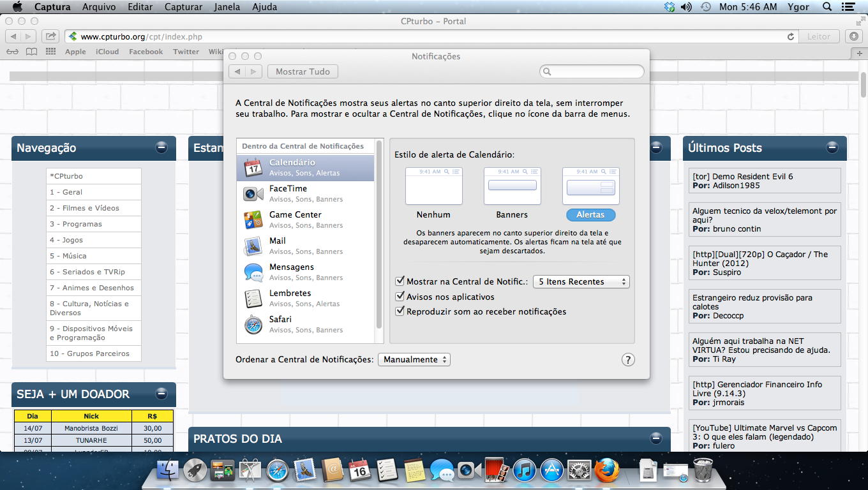Open the Janela menu
Viewport: 868px width, 490px height.
click(x=228, y=7)
